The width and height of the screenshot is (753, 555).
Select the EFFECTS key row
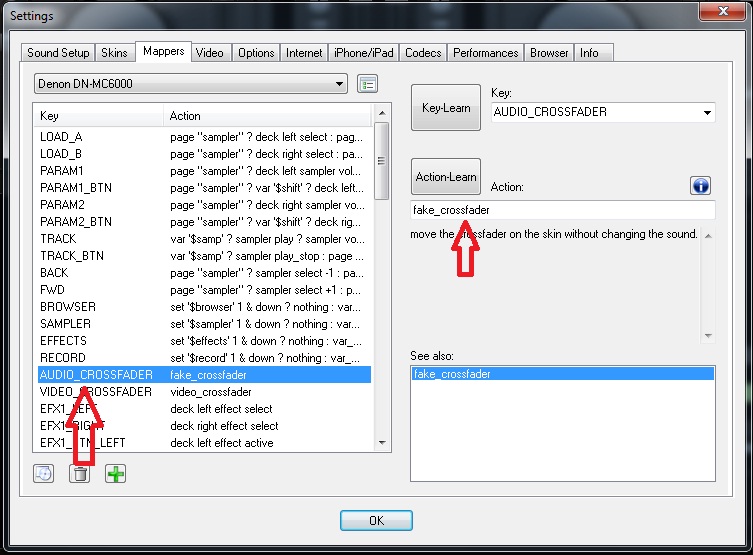[204, 341]
